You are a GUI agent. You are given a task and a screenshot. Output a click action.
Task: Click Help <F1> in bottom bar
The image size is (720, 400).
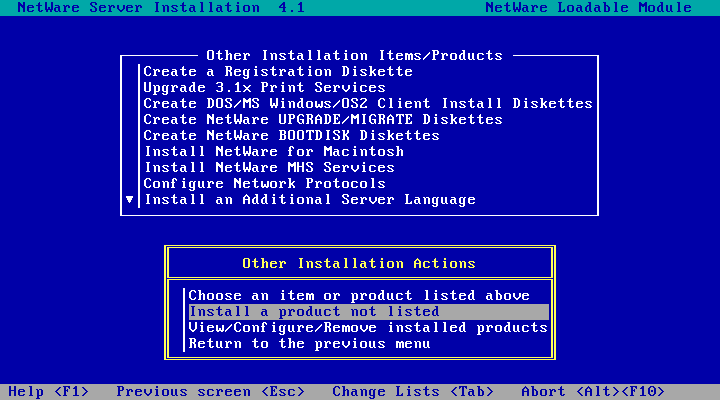pyautogui.click(x=49, y=392)
